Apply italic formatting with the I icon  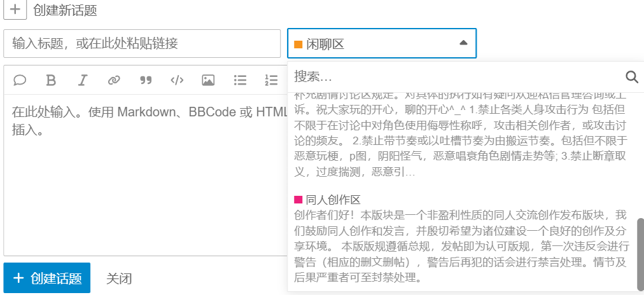83,80
